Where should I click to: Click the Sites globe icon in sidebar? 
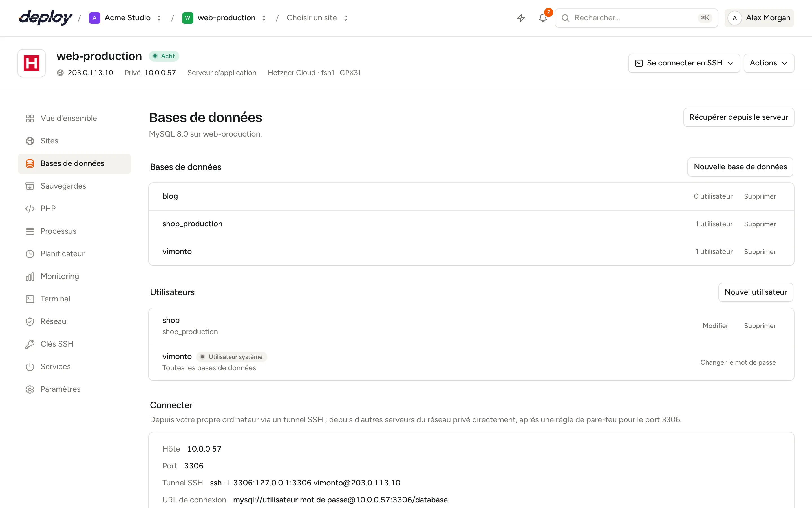tap(30, 141)
